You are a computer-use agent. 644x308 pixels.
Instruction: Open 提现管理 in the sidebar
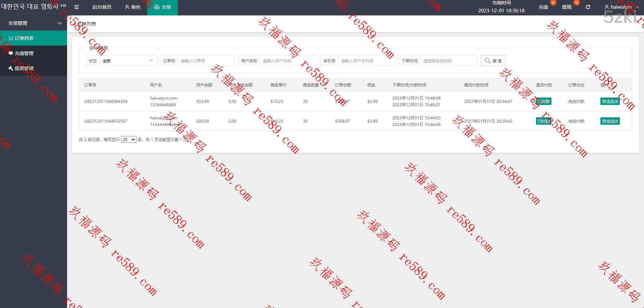[x=24, y=68]
